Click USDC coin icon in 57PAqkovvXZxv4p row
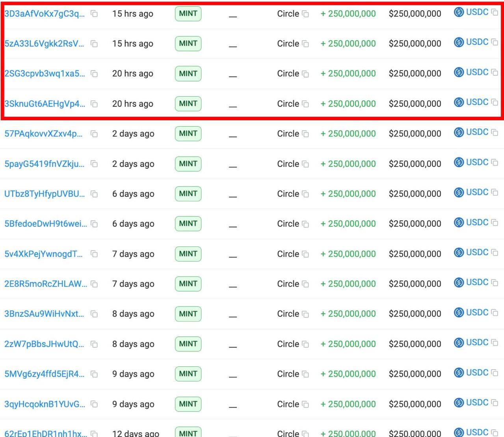Image resolution: width=504 pixels, height=437 pixels. tap(459, 132)
